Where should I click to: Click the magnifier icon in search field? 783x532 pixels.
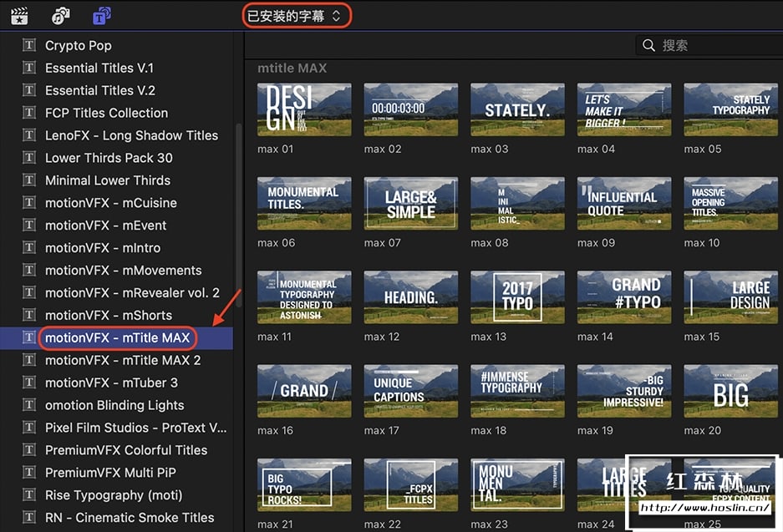648,45
